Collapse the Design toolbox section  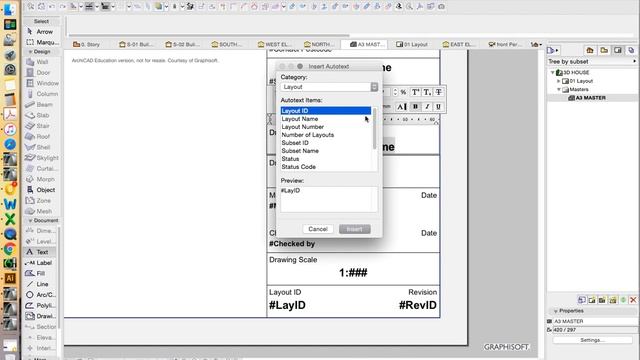click(30, 52)
